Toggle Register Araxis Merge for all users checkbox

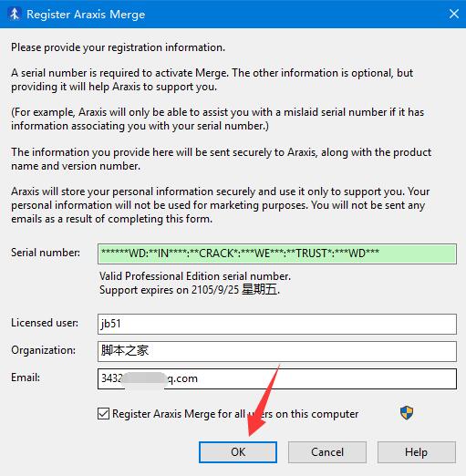click(103, 414)
